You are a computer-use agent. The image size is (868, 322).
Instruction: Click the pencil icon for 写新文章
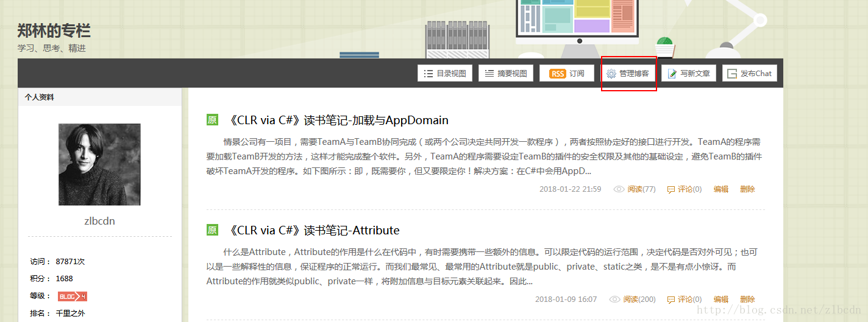click(x=672, y=74)
